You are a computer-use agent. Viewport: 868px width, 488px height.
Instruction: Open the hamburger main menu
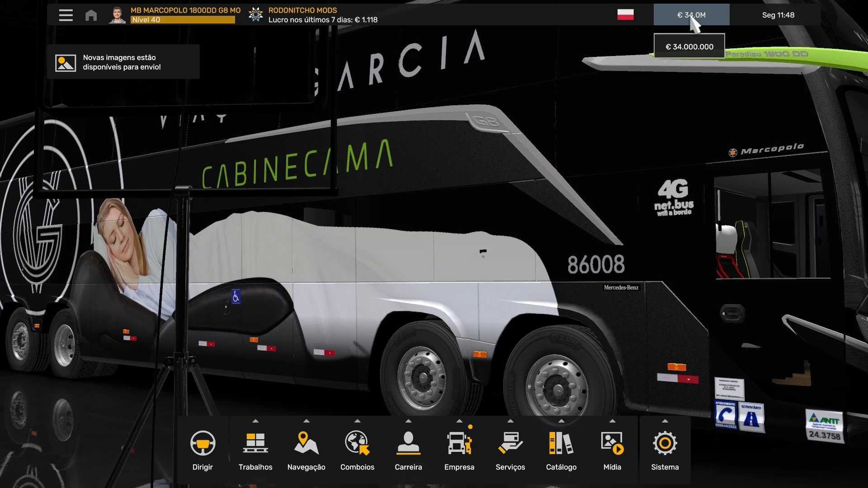pyautogui.click(x=66, y=15)
